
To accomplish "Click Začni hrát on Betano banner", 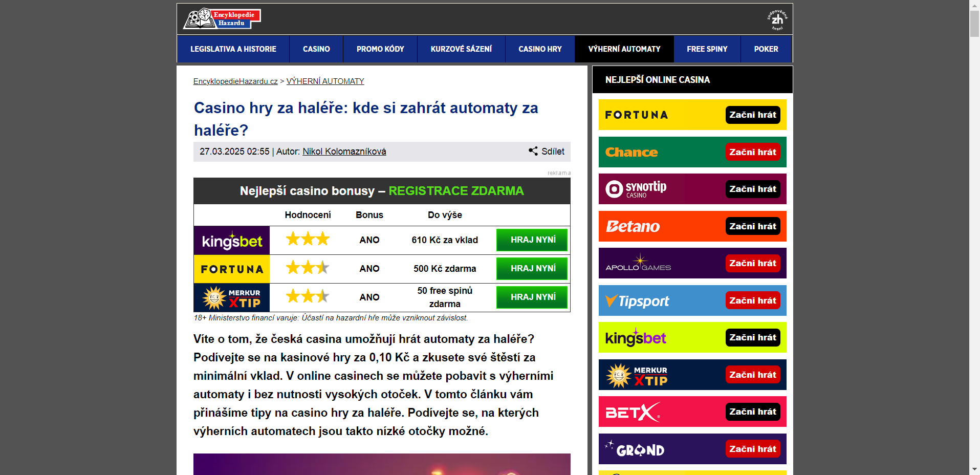I will [x=753, y=226].
